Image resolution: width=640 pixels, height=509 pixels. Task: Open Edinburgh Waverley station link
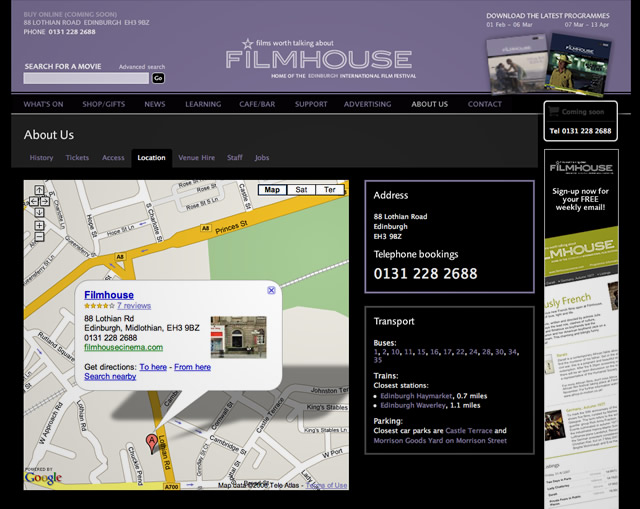click(x=413, y=405)
